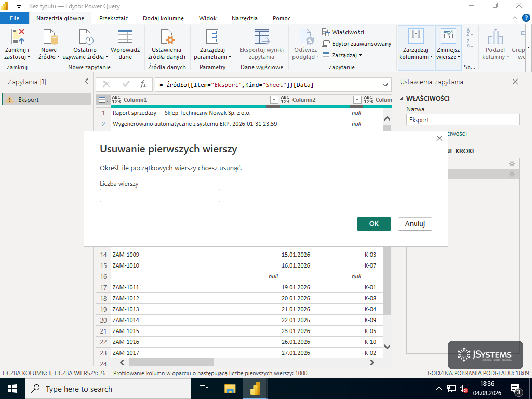This screenshot has width=532, height=399.
Task: Open Właściwości in ribbon
Action: point(343,32)
